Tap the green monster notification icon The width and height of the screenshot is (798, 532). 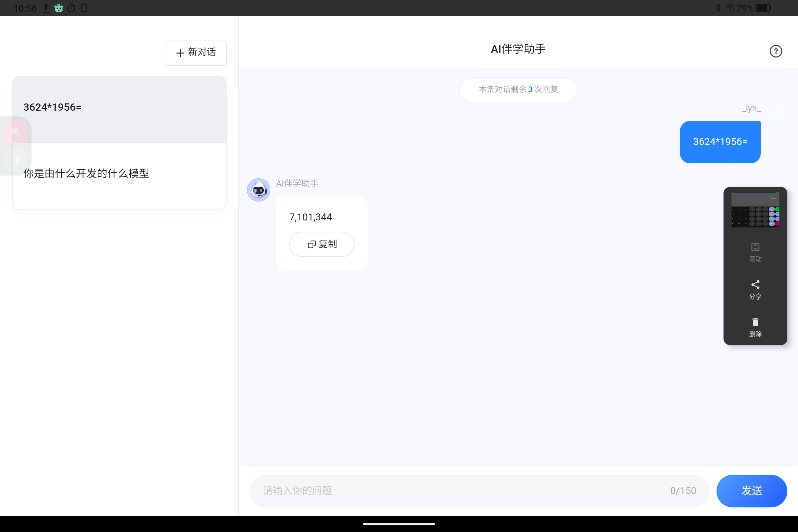tap(59, 8)
